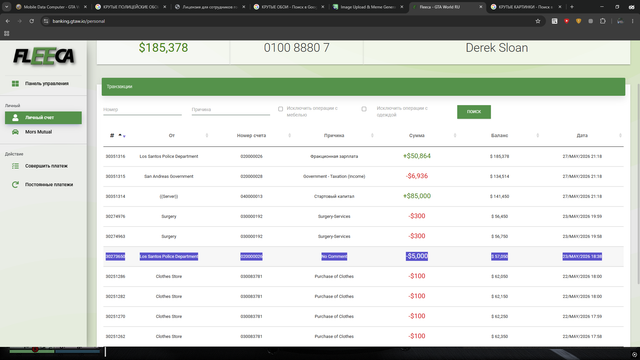
Task: Click transaction number 30051316
Action: (x=116, y=156)
